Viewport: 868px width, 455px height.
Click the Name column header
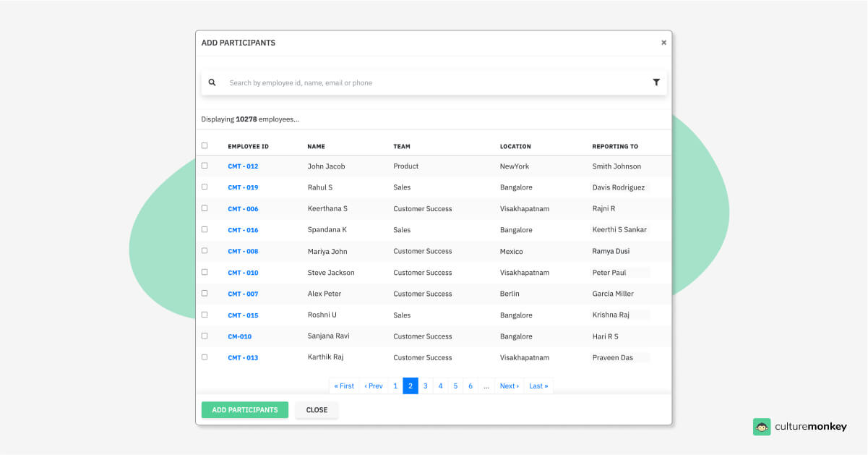click(316, 146)
